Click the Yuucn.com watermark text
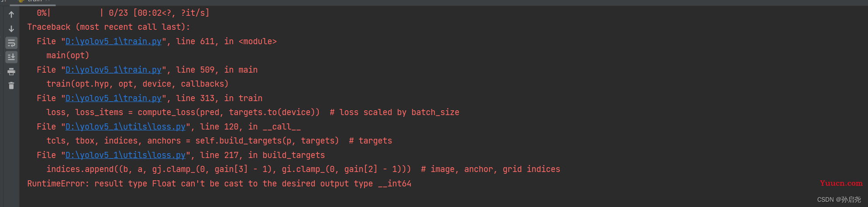Viewport: 868px width, 207px height. (x=841, y=183)
